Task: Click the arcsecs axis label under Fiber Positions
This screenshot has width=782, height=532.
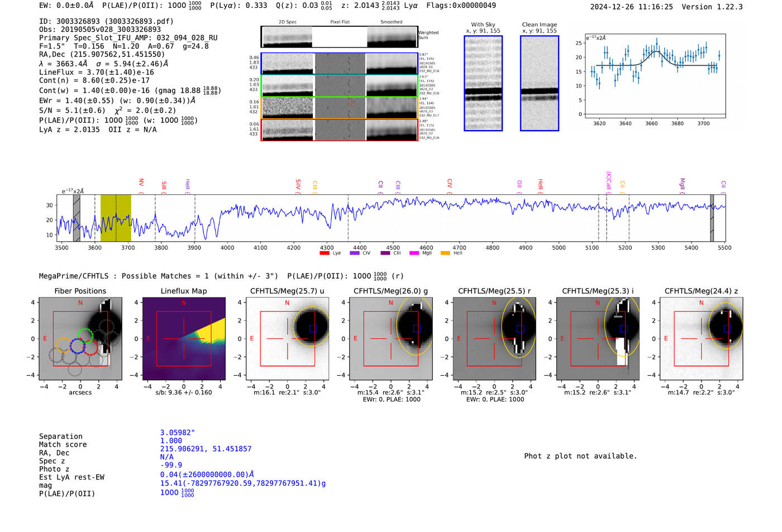Action: pos(80,392)
